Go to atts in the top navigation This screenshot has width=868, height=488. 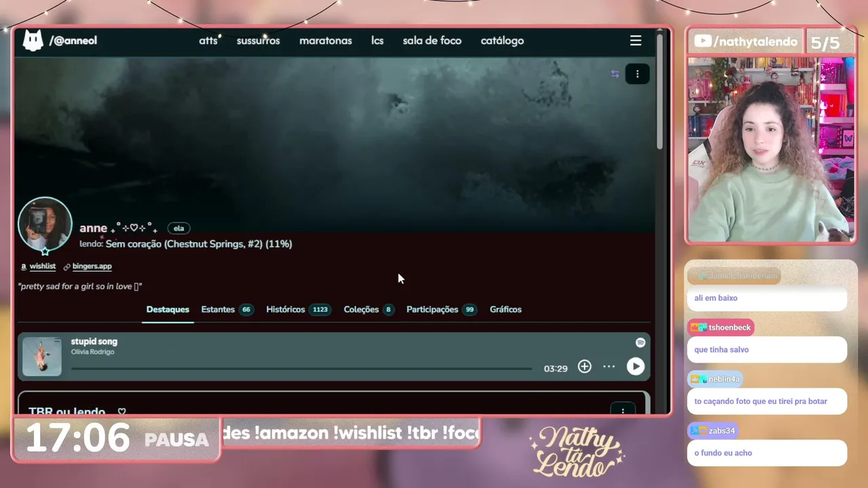click(208, 41)
